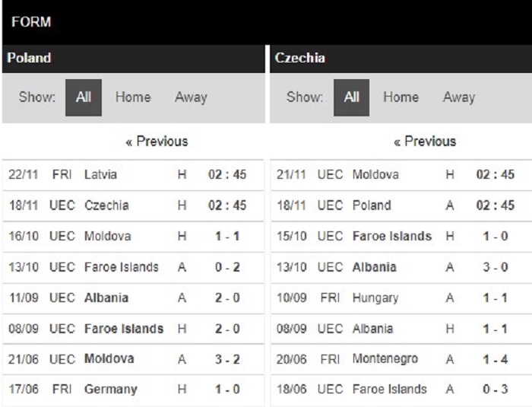532x407 pixels.
Task: Open Previous matches link under Poland
Action: (157, 141)
